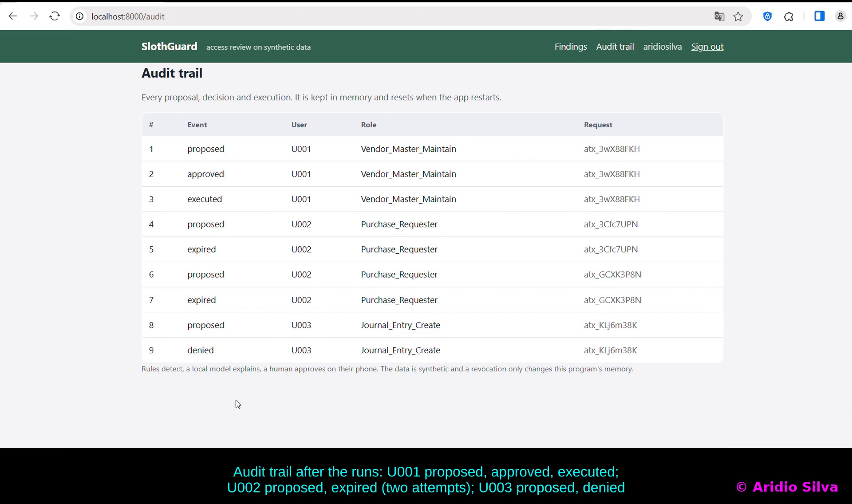This screenshot has width=852, height=504.
Task: Click user U003 in row 8
Action: pos(301,325)
